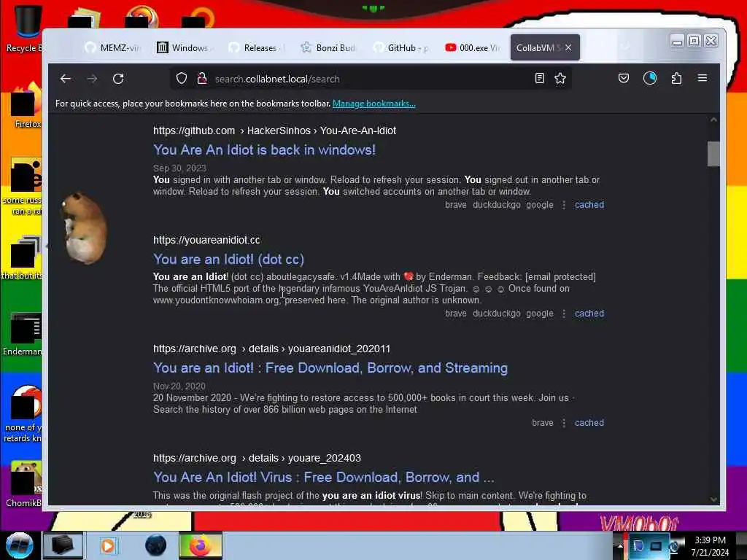Viewport: 747px width, 560px height.
Task: Open 'You are an Idiot! (dot cc)' result
Action: pyautogui.click(x=228, y=260)
